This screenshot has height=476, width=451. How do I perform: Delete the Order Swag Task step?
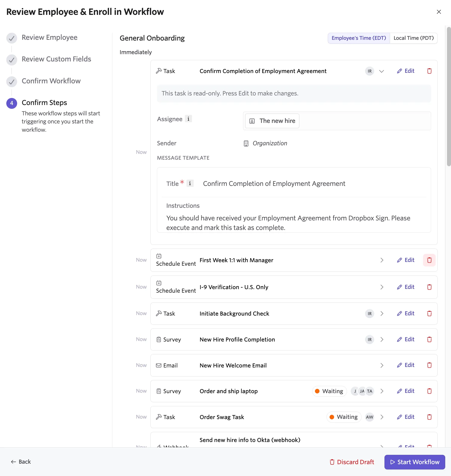(x=429, y=417)
